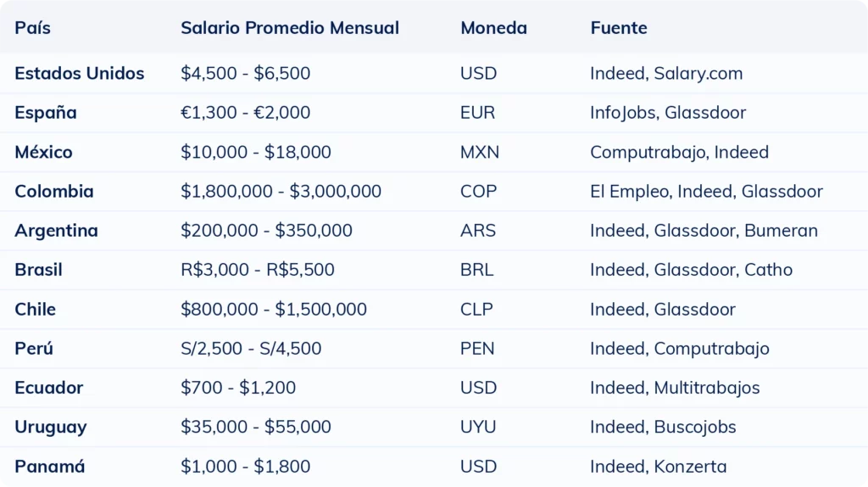Click the País column header
Viewport: 868px width, 487px height.
[x=32, y=28]
